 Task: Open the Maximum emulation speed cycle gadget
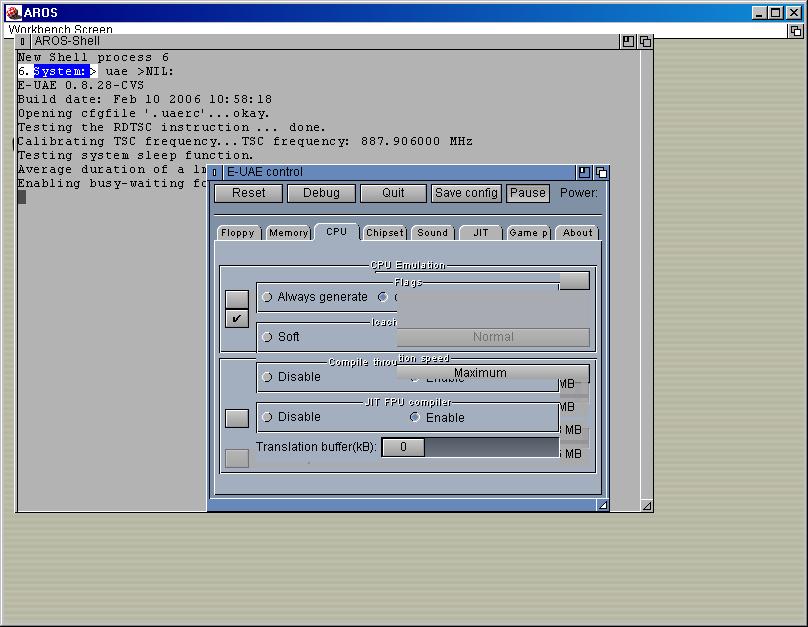[493, 372]
